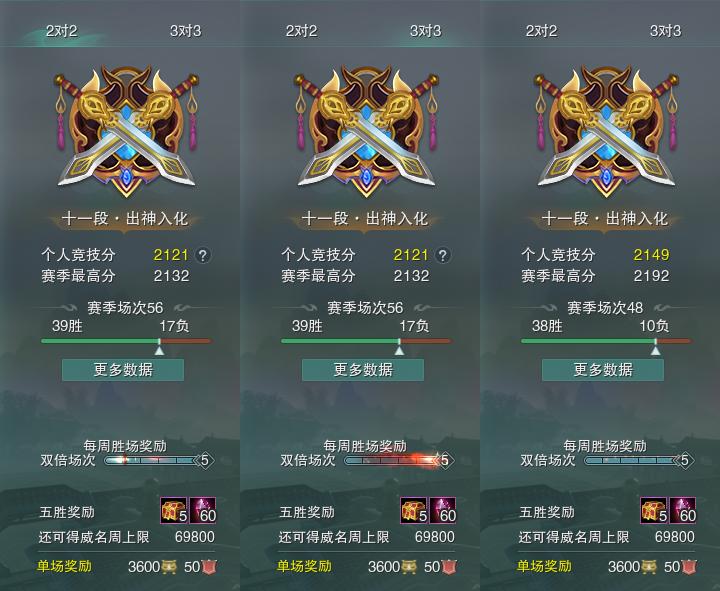The width and height of the screenshot is (720, 591).
Task: Select the 3对3 tab in middle panel
Action: pyautogui.click(x=425, y=31)
